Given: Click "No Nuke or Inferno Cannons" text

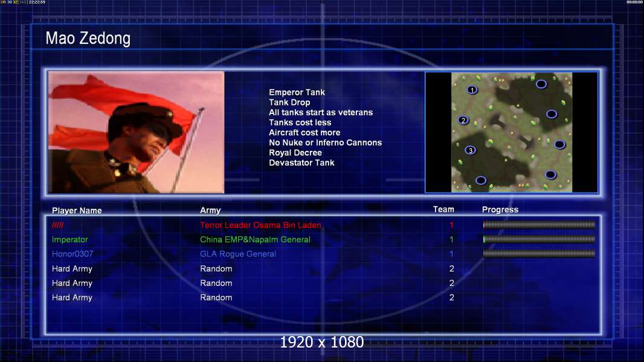Looking at the screenshot, I should coord(325,142).
